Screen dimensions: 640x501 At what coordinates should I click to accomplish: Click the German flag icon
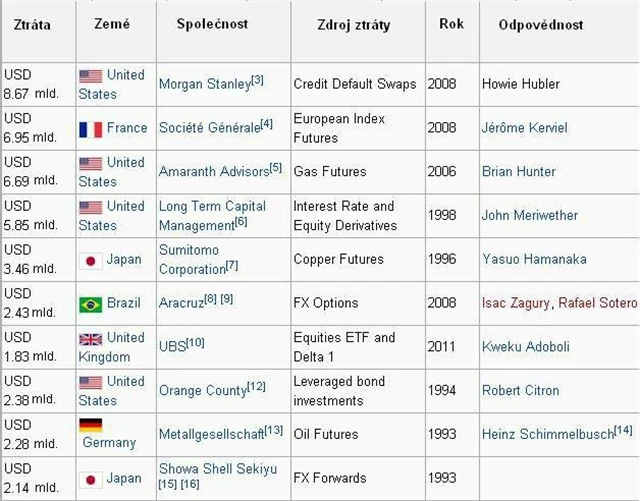click(x=91, y=424)
